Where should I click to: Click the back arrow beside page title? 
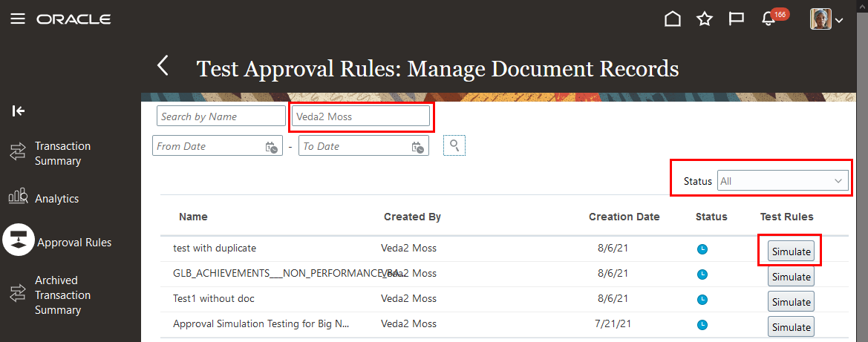[x=163, y=66]
